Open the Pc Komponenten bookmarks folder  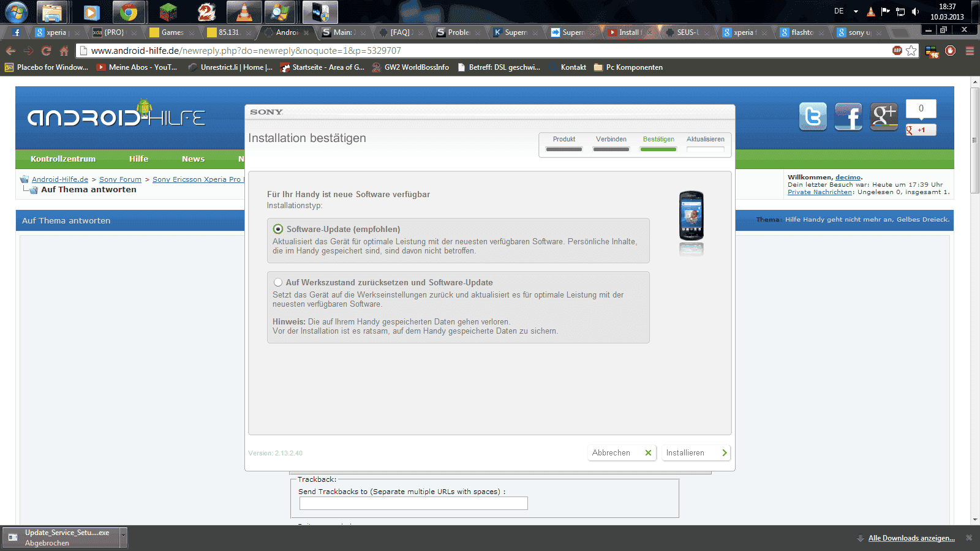[x=628, y=67]
